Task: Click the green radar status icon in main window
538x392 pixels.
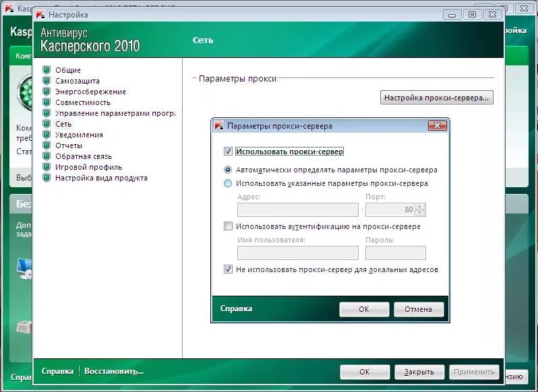Action: click(25, 92)
